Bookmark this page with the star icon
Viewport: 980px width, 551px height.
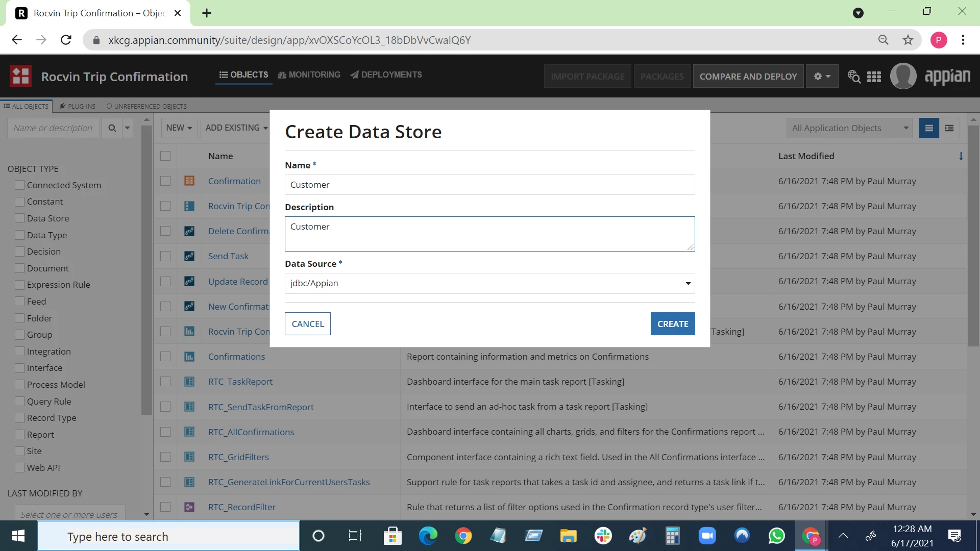point(908,40)
